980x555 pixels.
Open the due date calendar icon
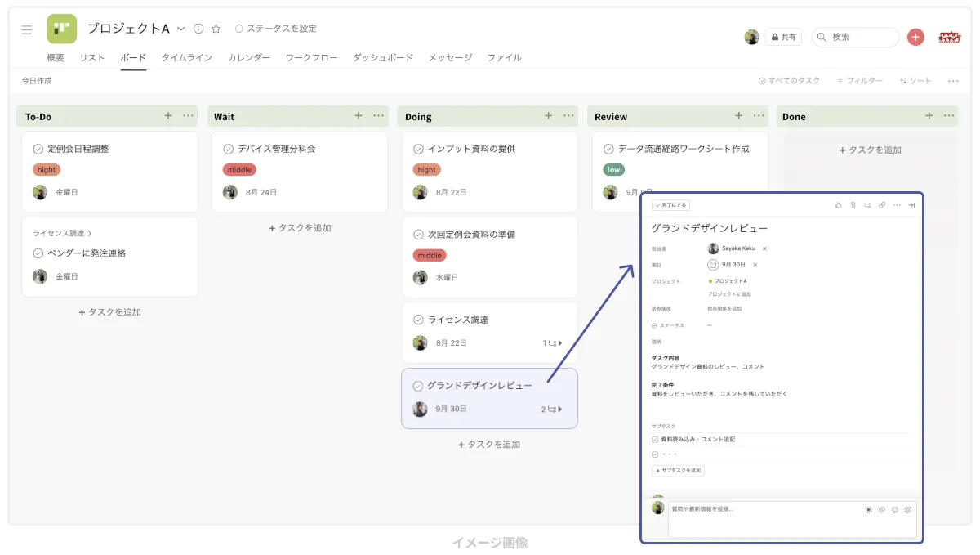713,265
